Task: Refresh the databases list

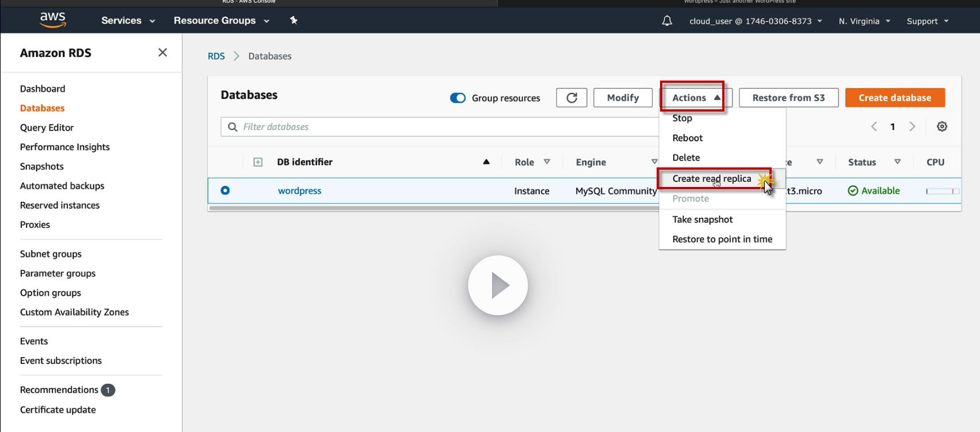Action: 571,98
